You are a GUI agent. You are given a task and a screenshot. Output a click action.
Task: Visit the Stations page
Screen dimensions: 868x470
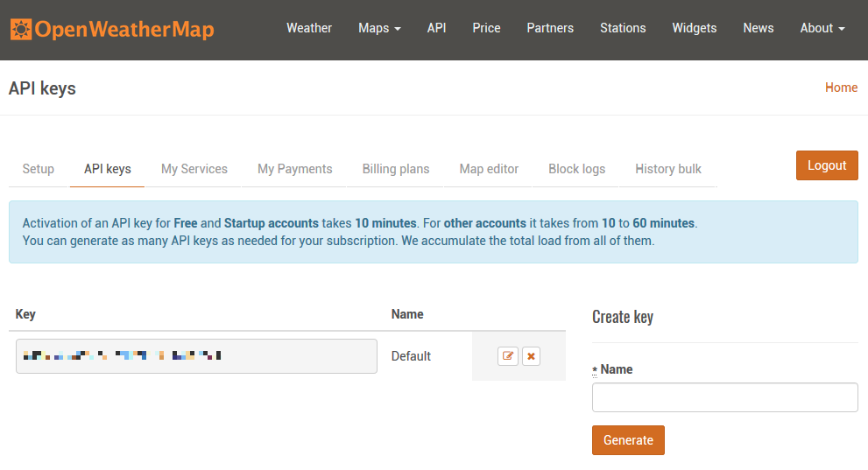(x=623, y=28)
